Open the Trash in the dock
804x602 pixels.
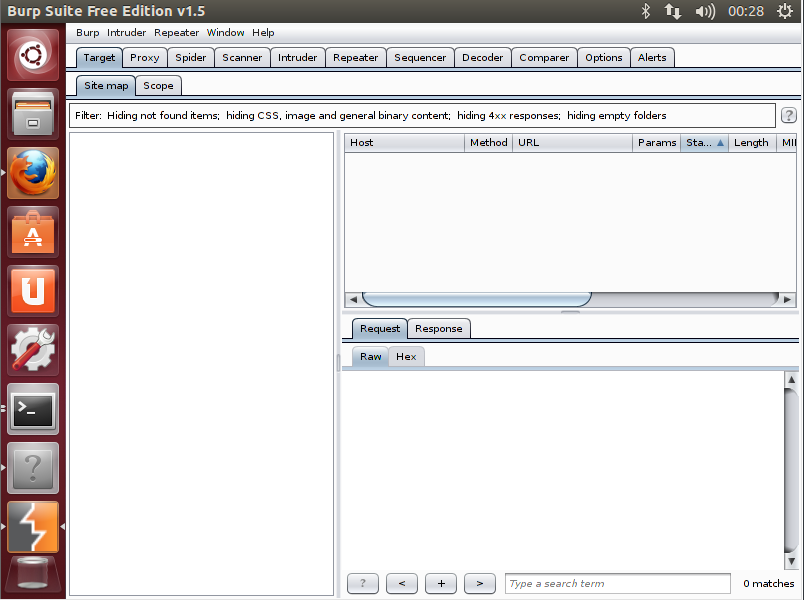[33, 574]
